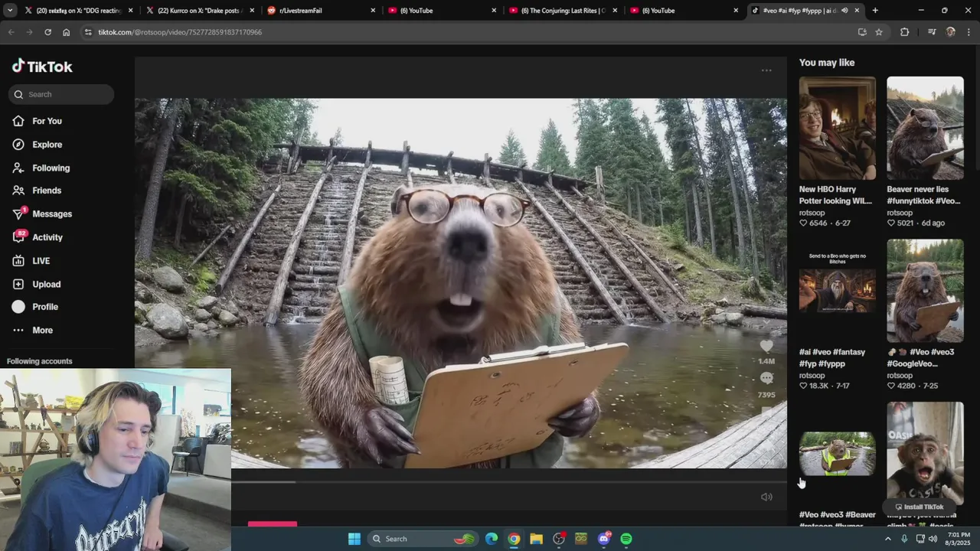Click the microphone icon in system tray
The height and width of the screenshot is (551, 980).
point(904,539)
